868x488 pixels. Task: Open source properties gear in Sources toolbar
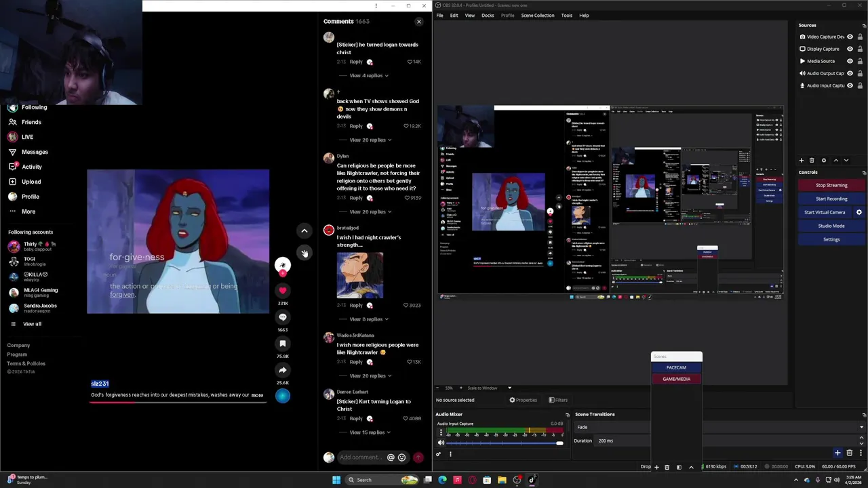tap(824, 161)
